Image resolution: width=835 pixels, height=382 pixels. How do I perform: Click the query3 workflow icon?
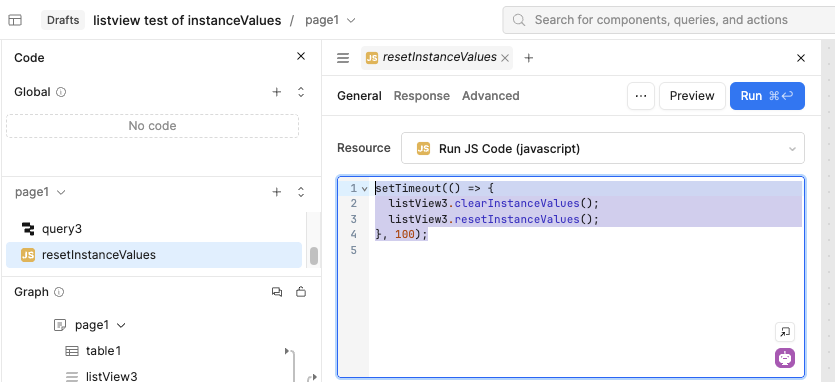(28, 229)
